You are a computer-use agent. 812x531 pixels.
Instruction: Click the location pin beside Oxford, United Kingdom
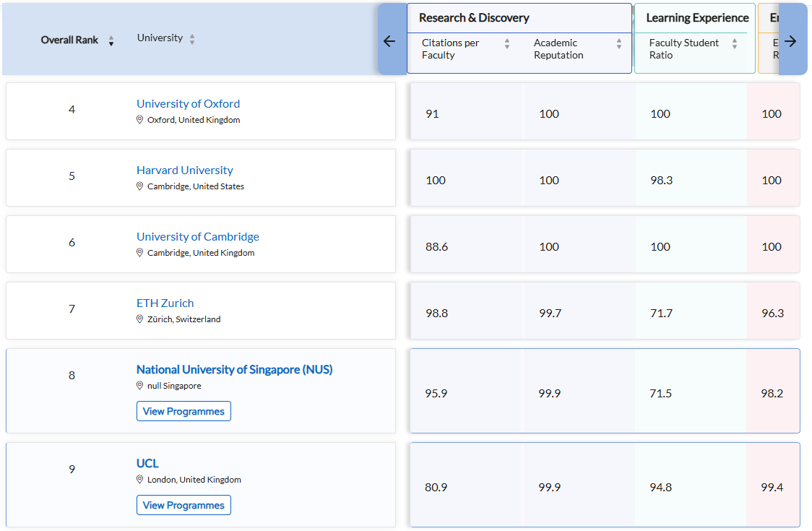click(x=140, y=120)
